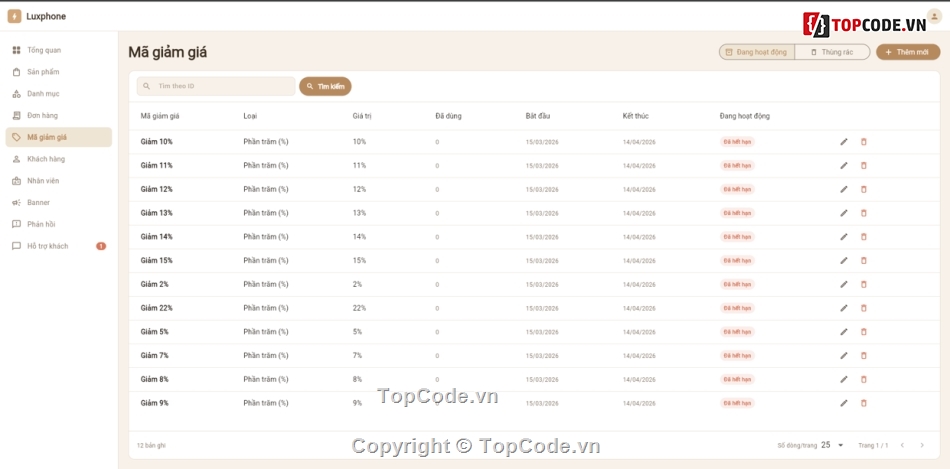Delete the Giảm 14% coupon trash icon

[864, 237]
